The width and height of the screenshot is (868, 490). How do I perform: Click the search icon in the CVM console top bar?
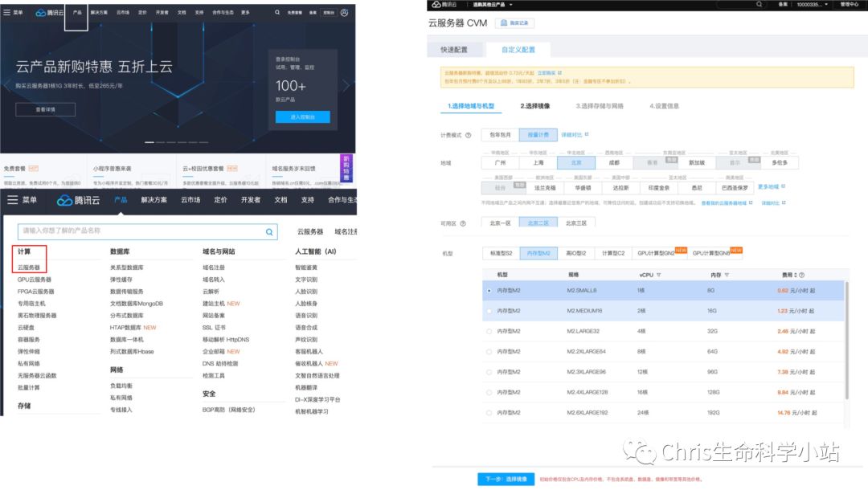759,4
